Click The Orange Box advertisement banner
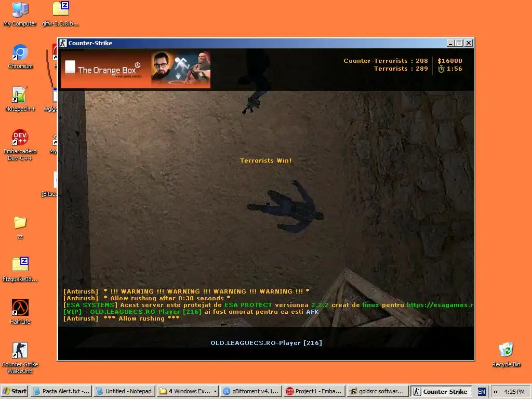The image size is (532, 399). click(136, 70)
